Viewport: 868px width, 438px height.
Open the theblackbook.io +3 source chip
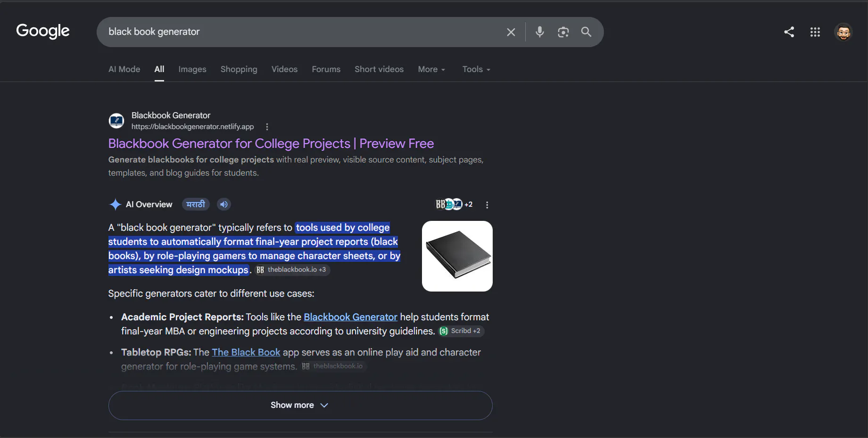[292, 270]
